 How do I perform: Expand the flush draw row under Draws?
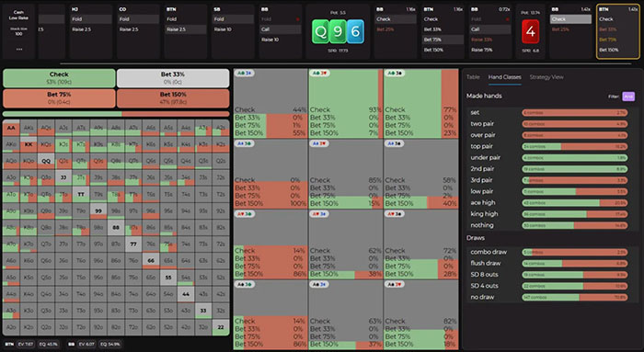coord(548,264)
